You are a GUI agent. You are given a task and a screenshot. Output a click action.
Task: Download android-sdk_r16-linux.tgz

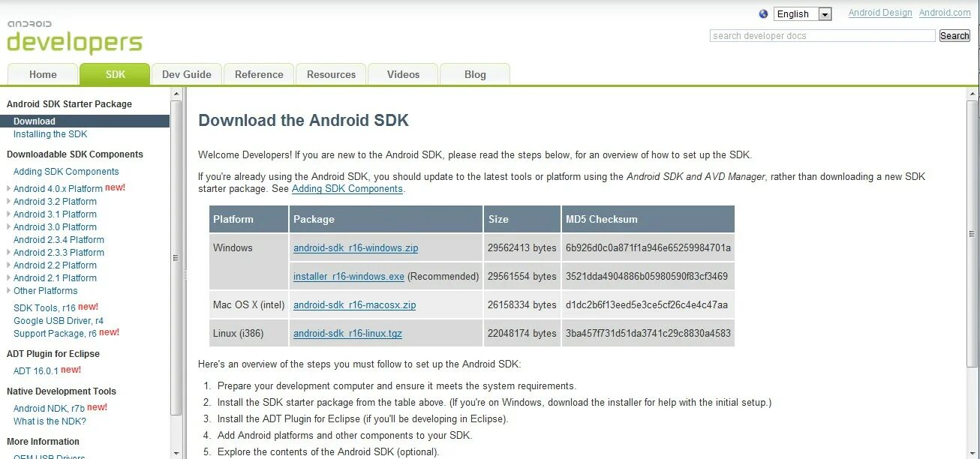347,334
